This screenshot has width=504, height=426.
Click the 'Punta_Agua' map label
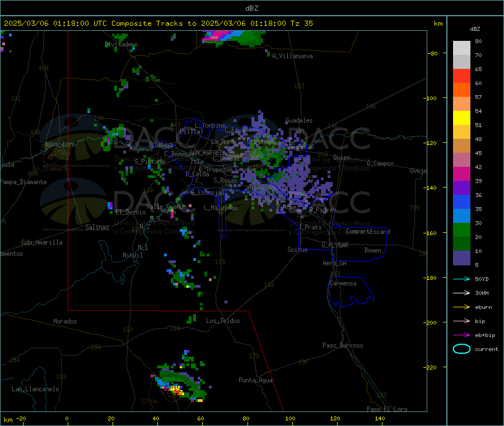coord(255,380)
